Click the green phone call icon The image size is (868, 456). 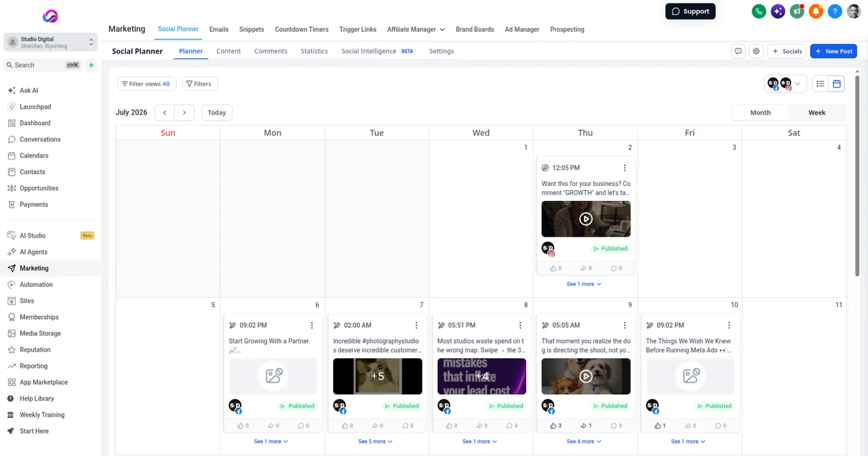(759, 12)
